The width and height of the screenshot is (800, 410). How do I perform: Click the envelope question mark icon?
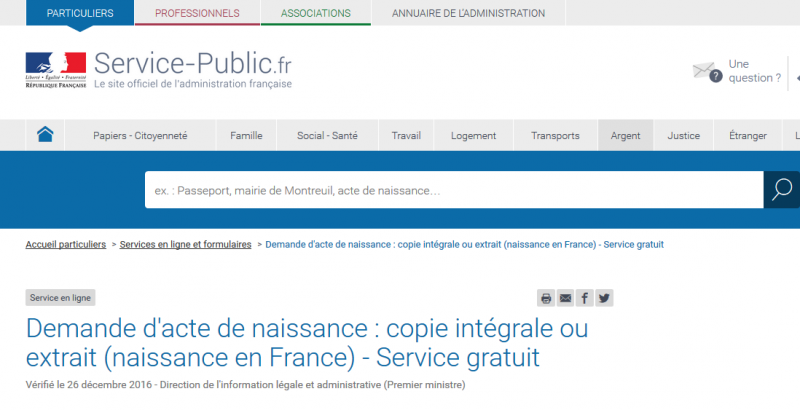[707, 71]
